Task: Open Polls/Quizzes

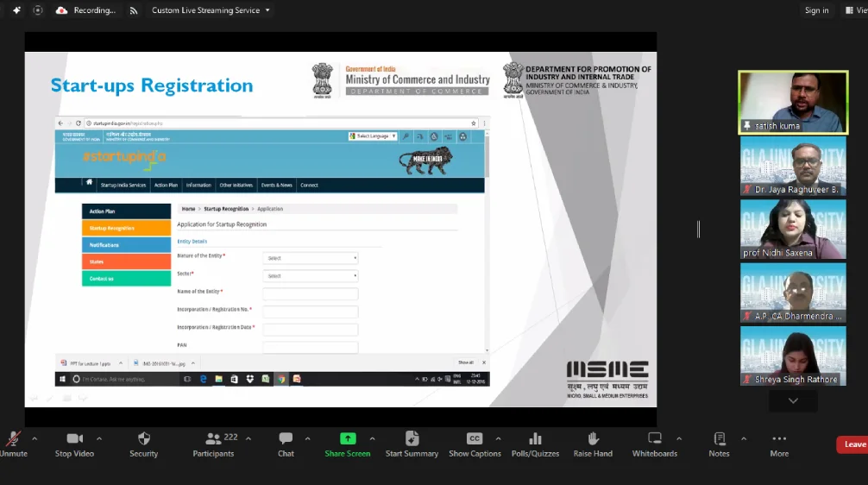Action: [535, 444]
